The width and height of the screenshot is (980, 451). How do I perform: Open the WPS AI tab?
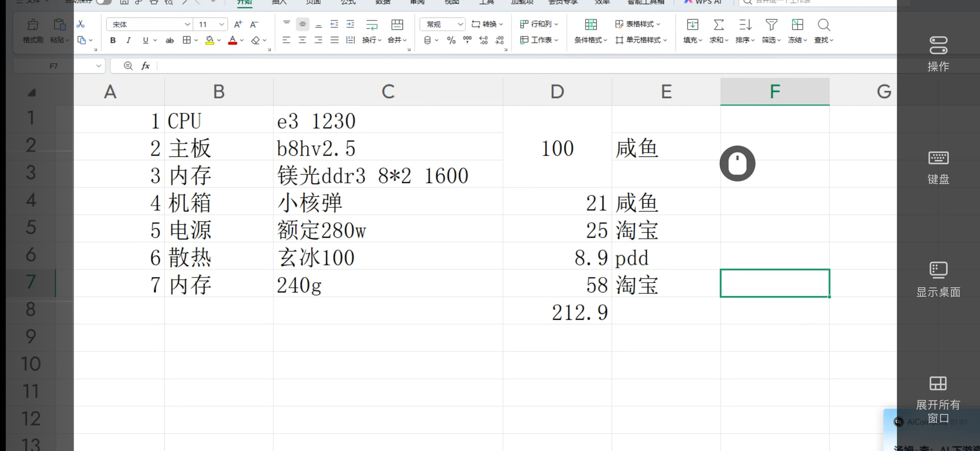(x=703, y=2)
